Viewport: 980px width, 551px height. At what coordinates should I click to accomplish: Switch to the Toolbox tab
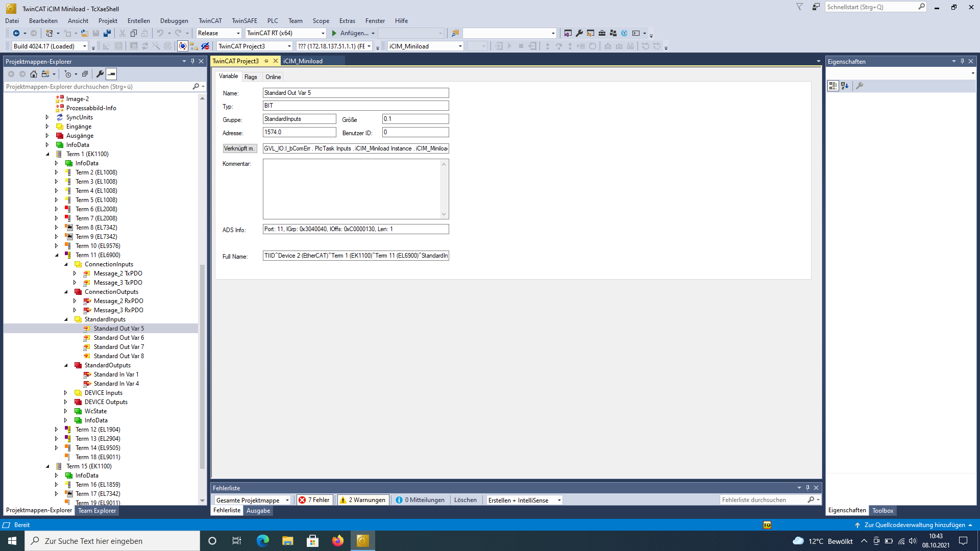883,511
